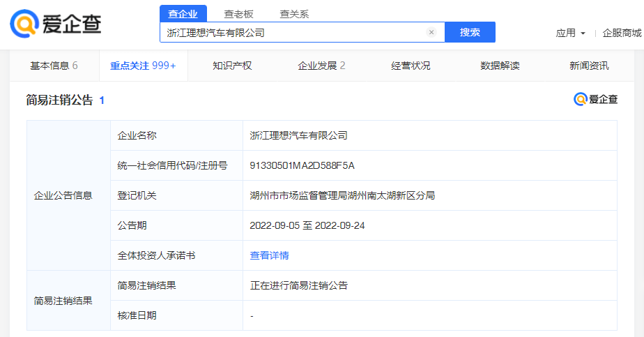Click the 登记机关 label cell
Screen dimensions: 644x337
pos(176,195)
